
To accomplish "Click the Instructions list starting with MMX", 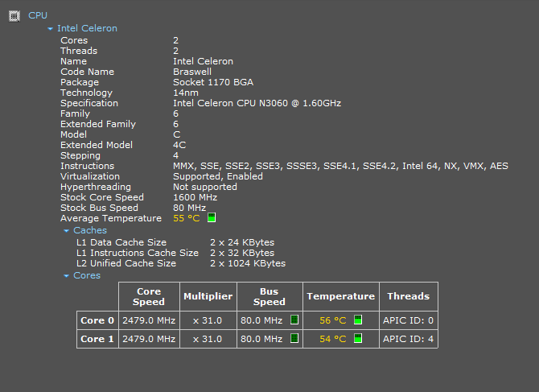I will (340, 166).
